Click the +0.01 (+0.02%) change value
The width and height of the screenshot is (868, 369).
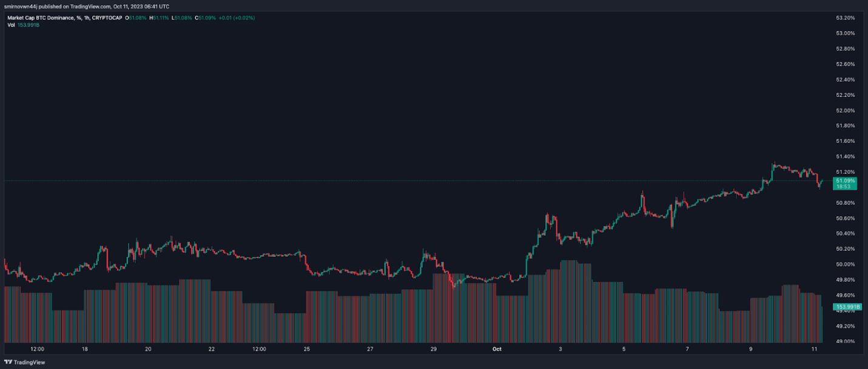coord(237,18)
